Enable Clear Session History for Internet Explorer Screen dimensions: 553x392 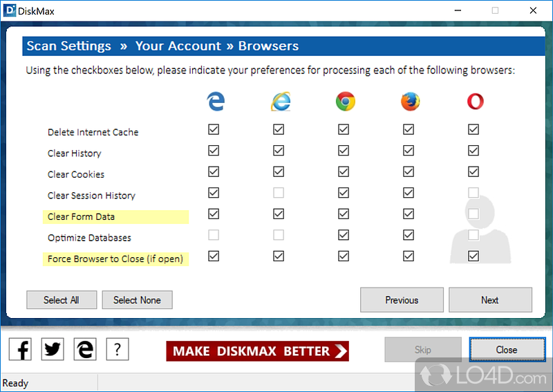[x=278, y=193]
